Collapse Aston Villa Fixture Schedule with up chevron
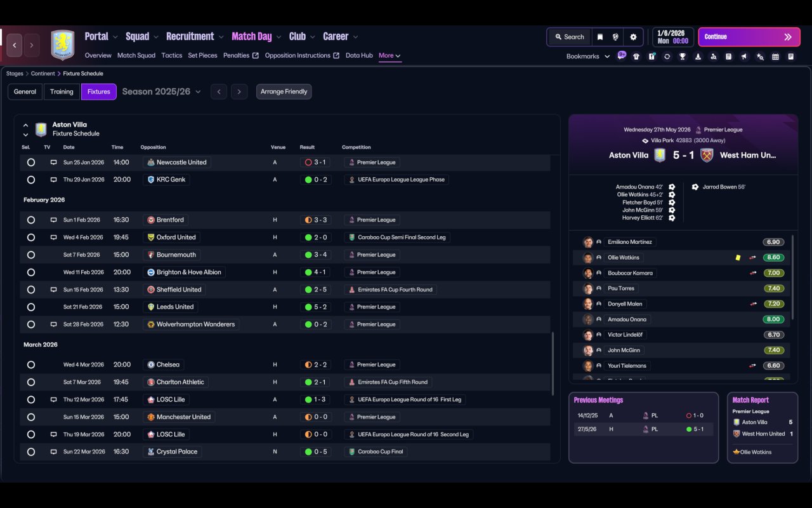812x508 pixels. coord(25,125)
